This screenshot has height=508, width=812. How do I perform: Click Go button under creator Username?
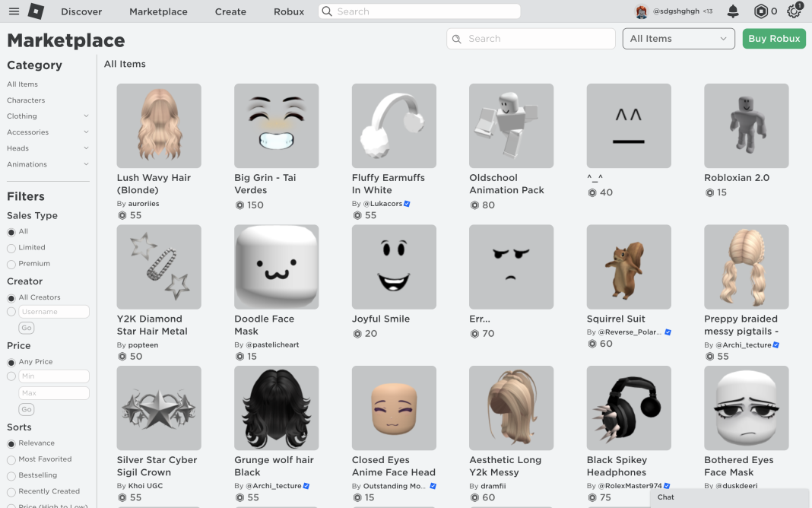pyautogui.click(x=27, y=328)
